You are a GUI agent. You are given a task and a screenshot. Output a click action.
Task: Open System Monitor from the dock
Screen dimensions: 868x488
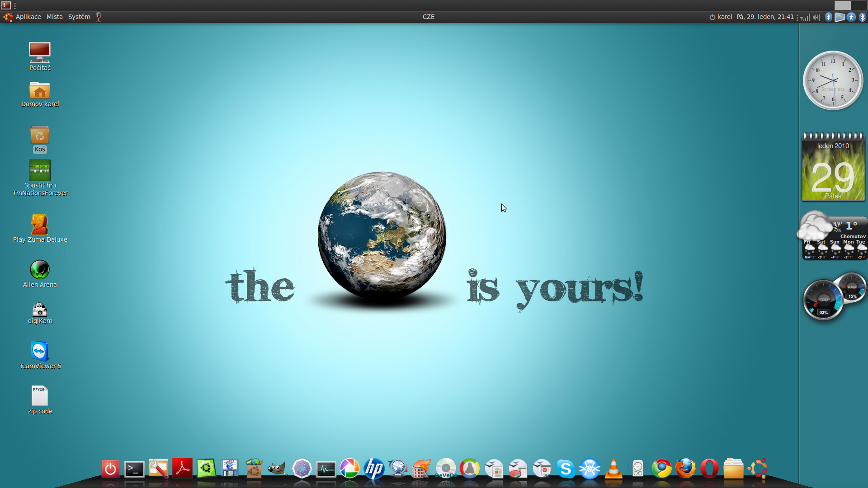click(326, 469)
